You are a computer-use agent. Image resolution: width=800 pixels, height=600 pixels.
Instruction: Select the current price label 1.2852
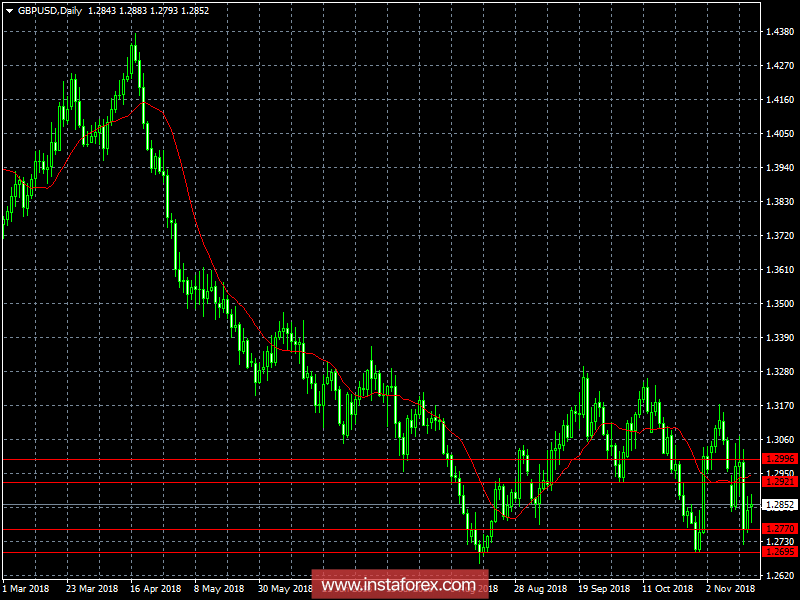coord(779,505)
